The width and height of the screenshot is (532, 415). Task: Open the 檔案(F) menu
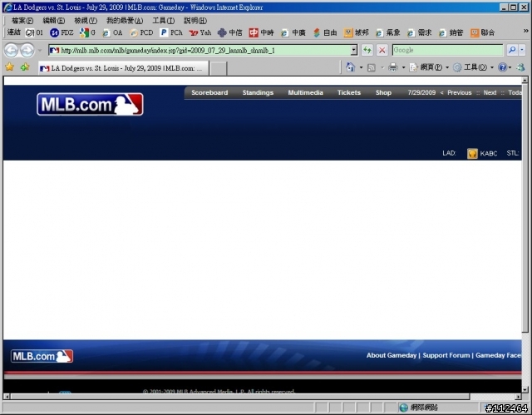22,21
